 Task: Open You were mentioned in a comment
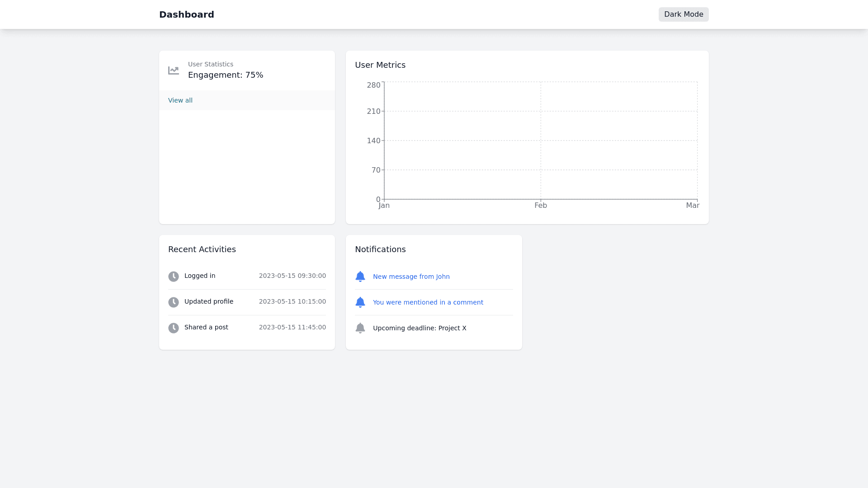point(428,302)
